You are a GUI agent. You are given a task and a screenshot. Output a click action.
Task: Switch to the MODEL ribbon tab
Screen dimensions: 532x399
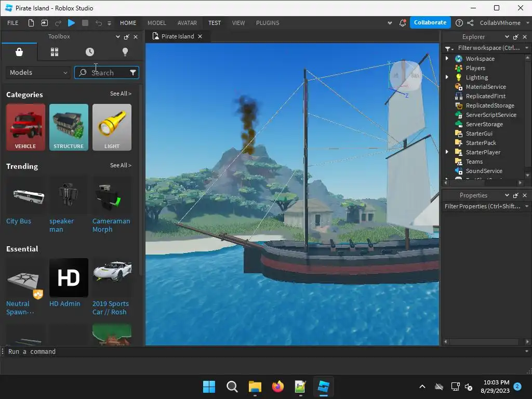(x=157, y=23)
